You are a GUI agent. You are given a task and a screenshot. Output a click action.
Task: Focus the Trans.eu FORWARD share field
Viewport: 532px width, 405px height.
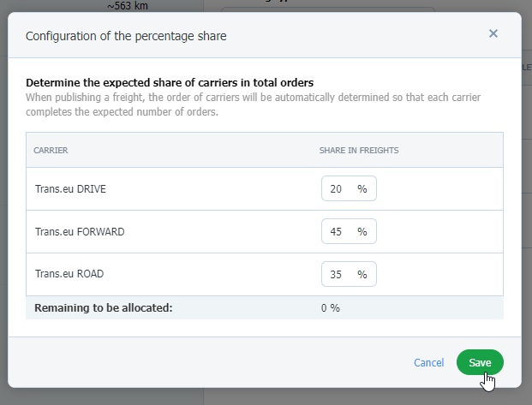click(338, 232)
